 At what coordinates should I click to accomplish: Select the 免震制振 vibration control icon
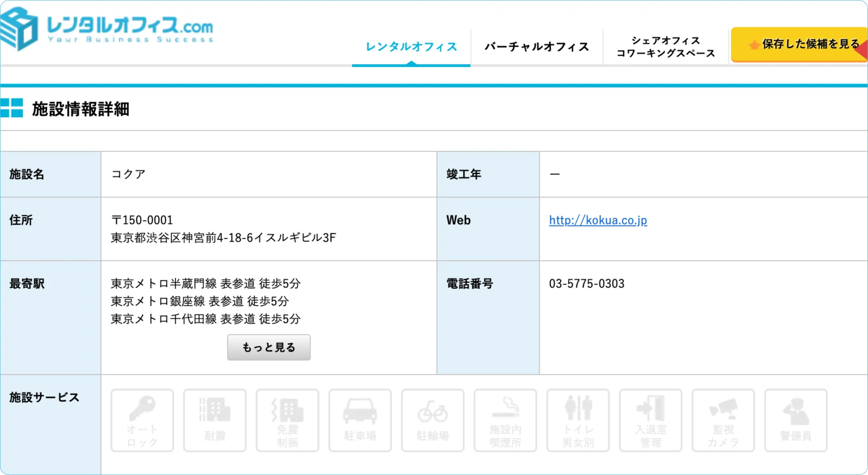pos(287,420)
